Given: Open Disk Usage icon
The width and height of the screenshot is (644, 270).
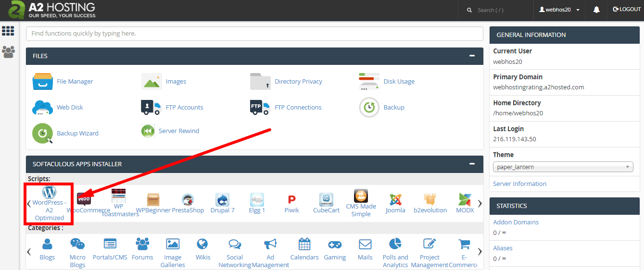Looking at the screenshot, I should point(369,82).
